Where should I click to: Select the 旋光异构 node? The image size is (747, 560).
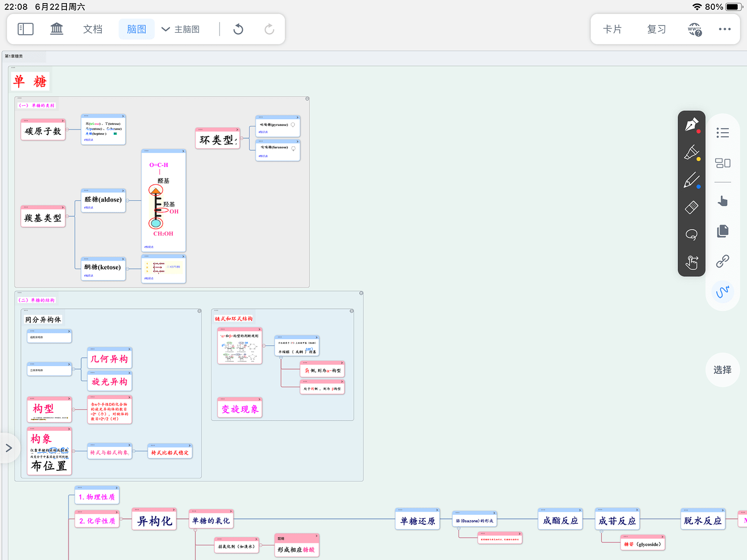tap(109, 381)
